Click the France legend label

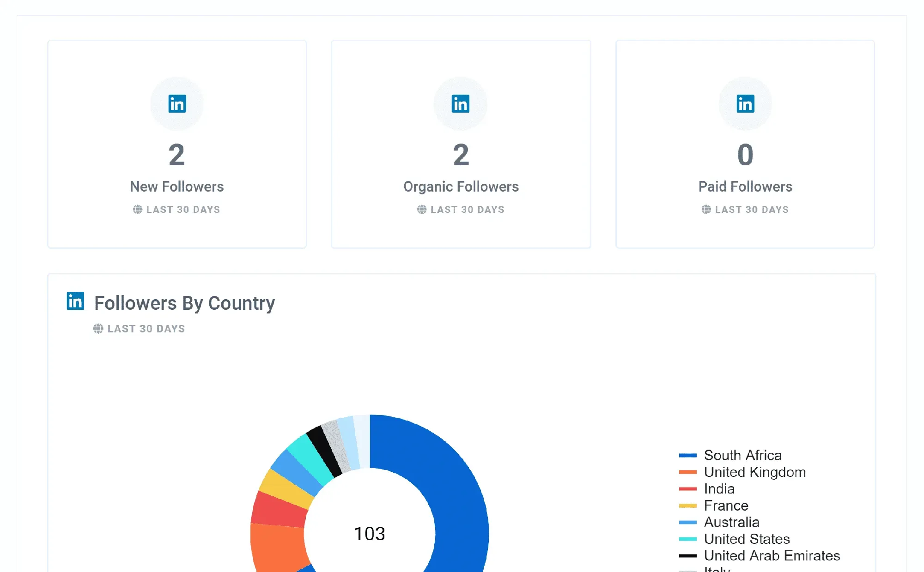726,506
